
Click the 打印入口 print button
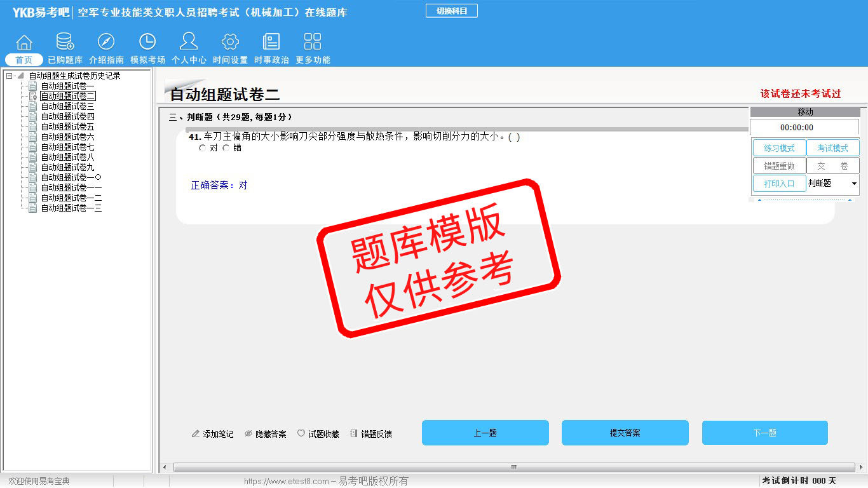780,184
